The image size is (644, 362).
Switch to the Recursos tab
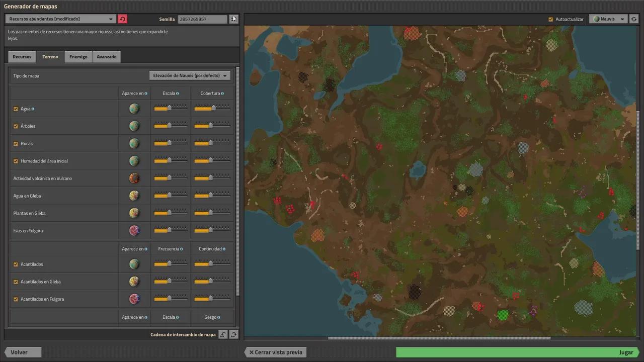click(22, 57)
